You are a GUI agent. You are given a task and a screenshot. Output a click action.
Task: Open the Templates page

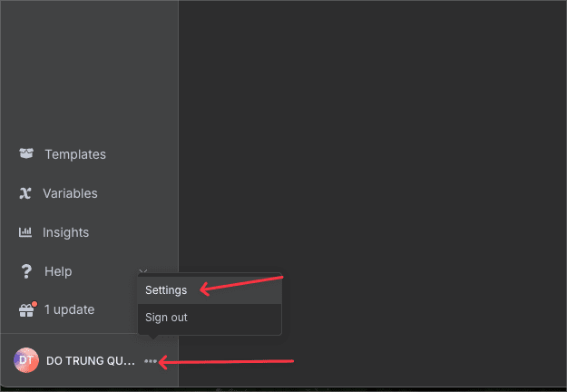pos(75,154)
